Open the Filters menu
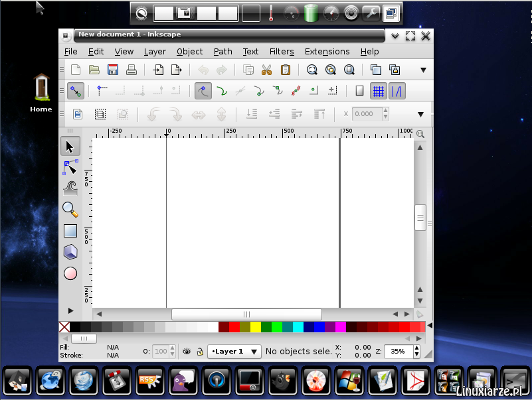532x400 pixels. click(x=282, y=51)
